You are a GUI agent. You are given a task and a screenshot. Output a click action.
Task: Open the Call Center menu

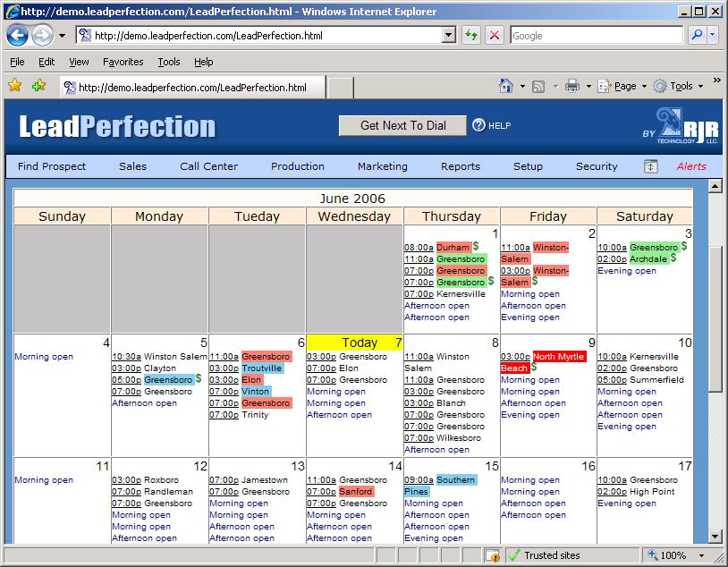pos(208,166)
